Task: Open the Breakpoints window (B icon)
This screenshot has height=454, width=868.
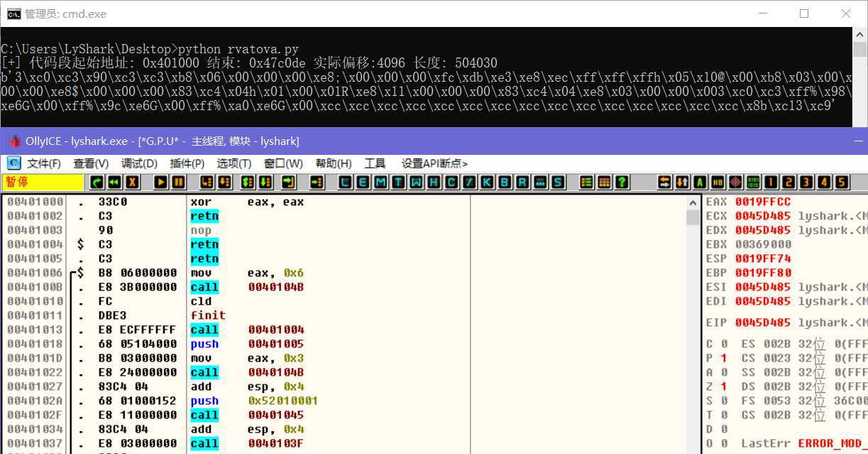Action: [505, 183]
